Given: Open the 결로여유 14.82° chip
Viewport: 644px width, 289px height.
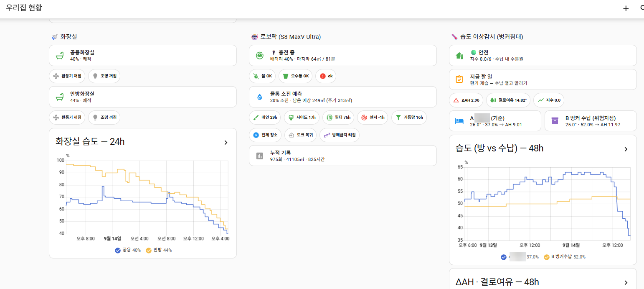Looking at the screenshot, I should 508,100.
